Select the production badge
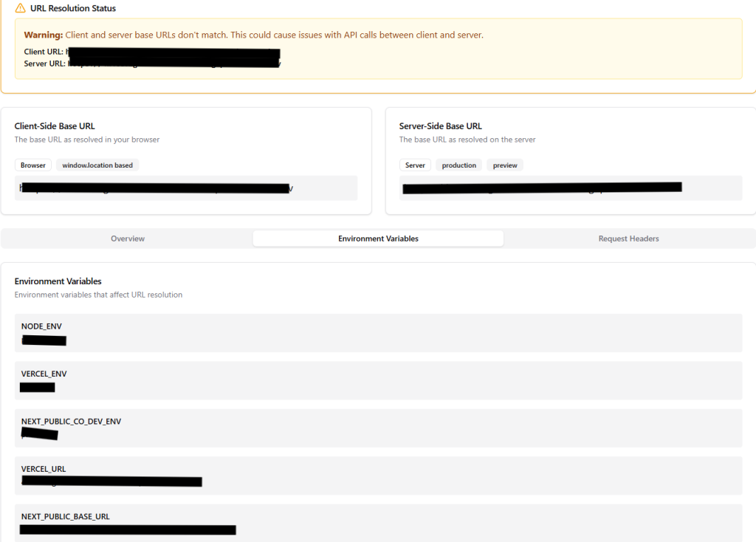 point(458,165)
